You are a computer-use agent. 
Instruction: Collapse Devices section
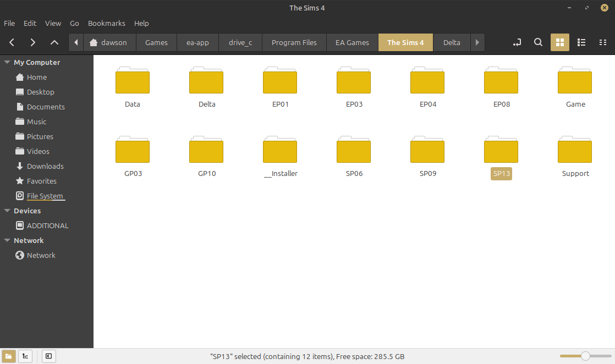[x=7, y=211]
